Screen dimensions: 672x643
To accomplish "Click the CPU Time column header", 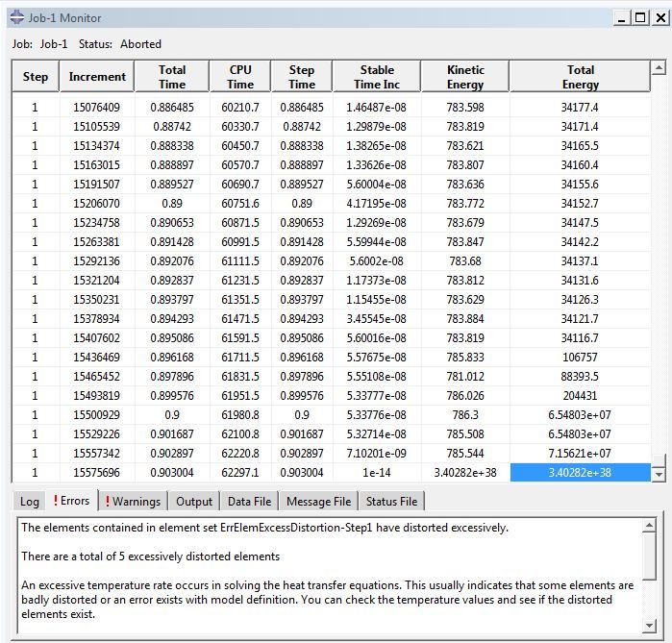I will (240, 77).
